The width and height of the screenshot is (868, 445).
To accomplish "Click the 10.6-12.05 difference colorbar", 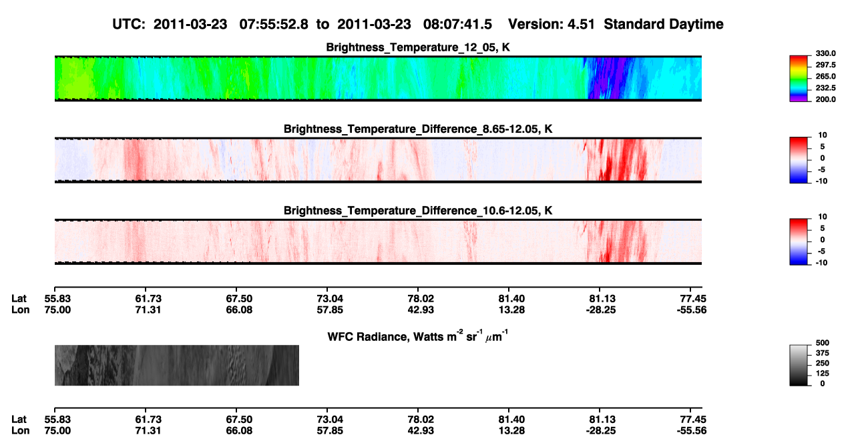I will click(800, 242).
